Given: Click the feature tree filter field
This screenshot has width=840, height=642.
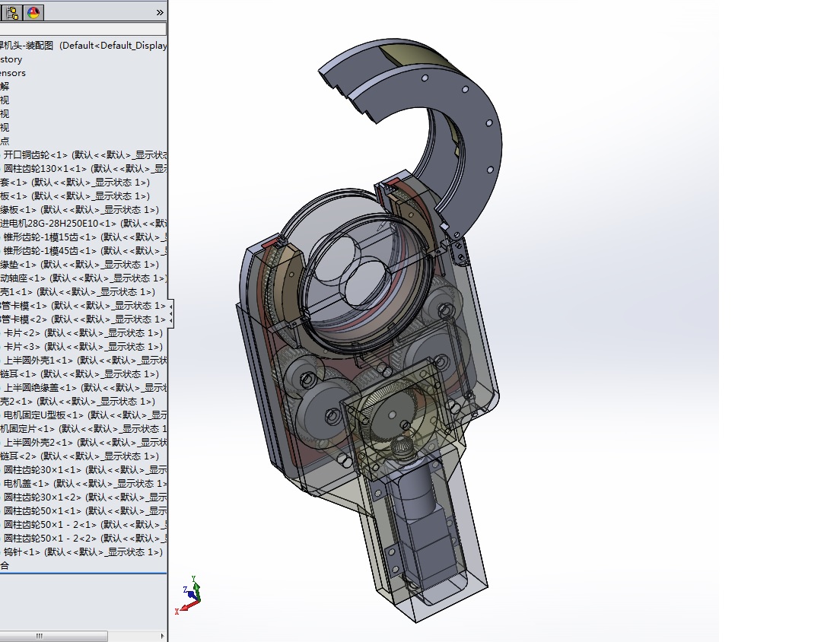Looking at the screenshot, I should click(83, 29).
